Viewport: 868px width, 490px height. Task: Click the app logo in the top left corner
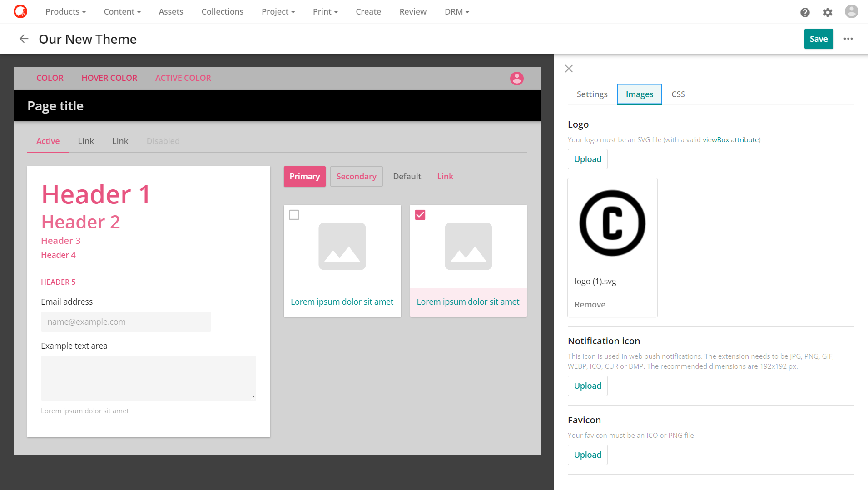20,11
